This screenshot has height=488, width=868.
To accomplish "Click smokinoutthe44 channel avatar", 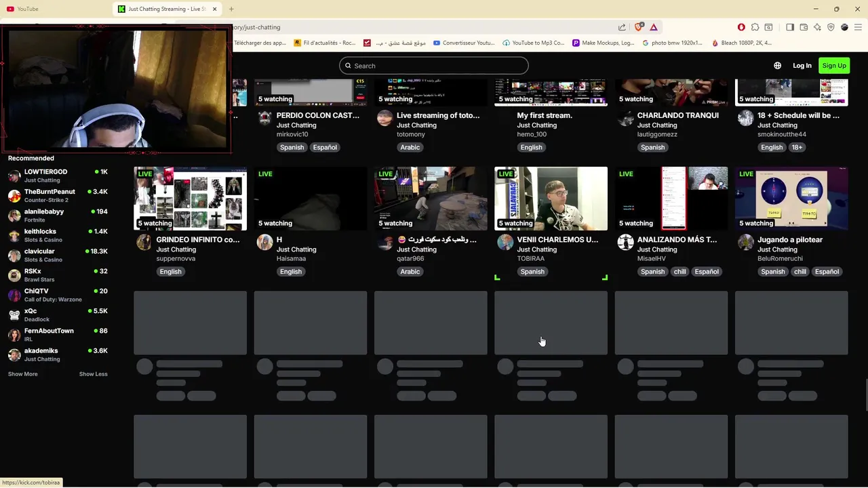I will [745, 118].
